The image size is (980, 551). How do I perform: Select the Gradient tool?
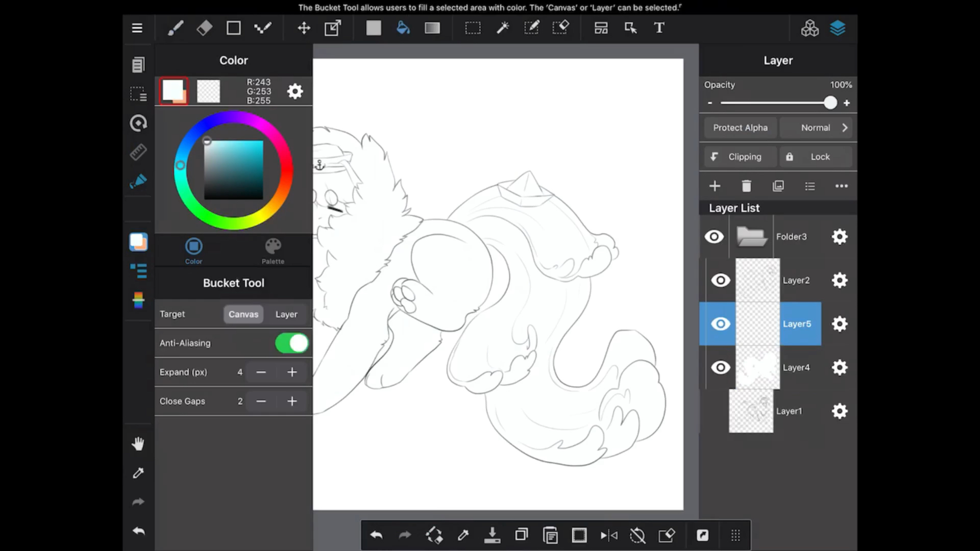pos(432,28)
